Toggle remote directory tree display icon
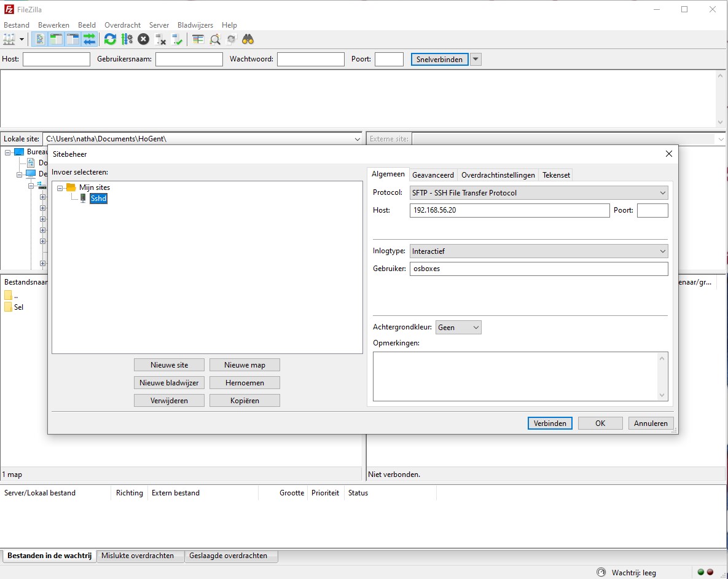 click(73, 39)
